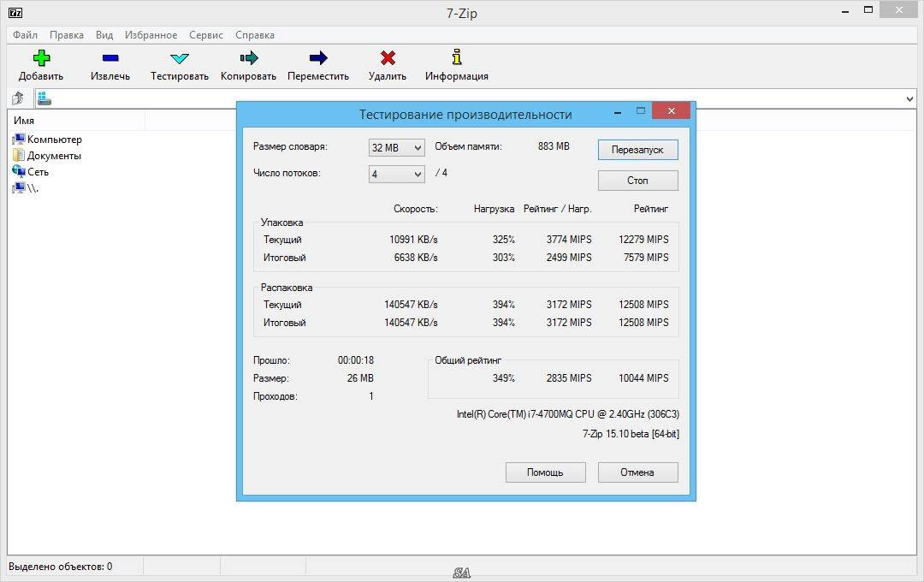Click the Стоп button
Screen dimensions: 924x582
coord(637,181)
